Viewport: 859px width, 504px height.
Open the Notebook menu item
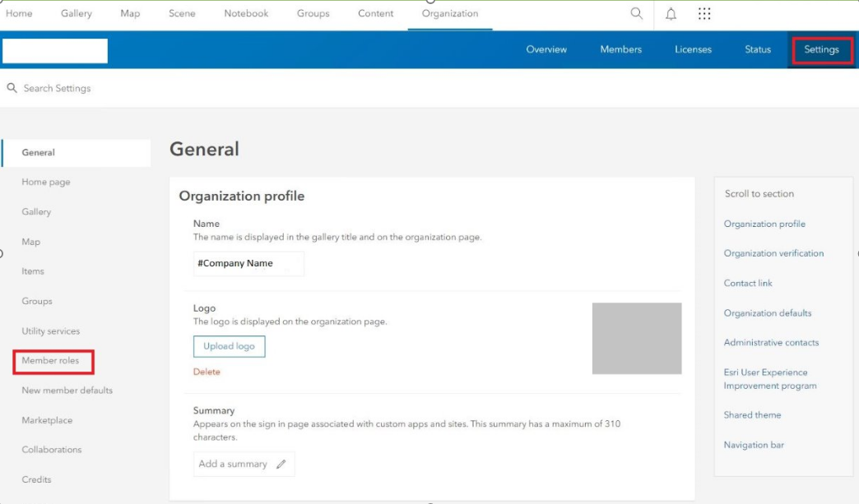click(x=246, y=14)
